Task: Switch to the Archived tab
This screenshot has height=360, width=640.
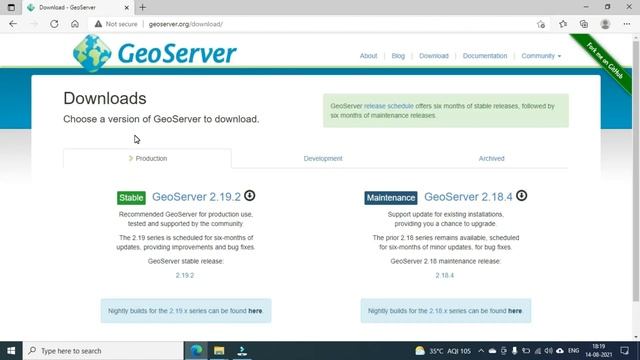Action: [491, 158]
